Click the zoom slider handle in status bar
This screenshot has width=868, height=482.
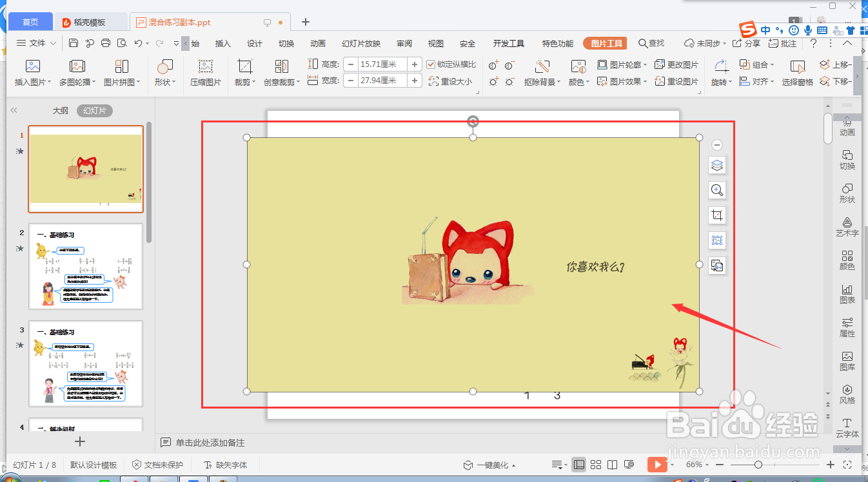pos(758,465)
